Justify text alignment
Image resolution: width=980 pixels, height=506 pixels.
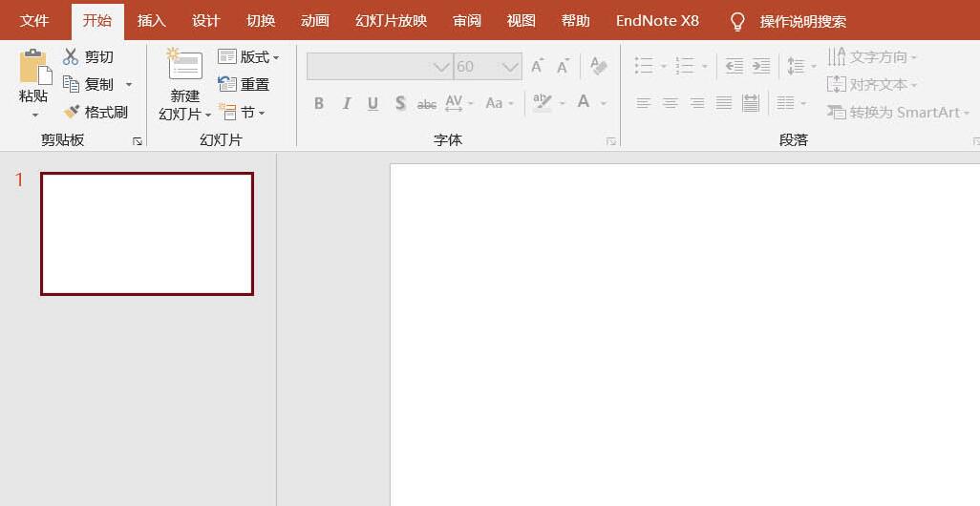(x=724, y=103)
